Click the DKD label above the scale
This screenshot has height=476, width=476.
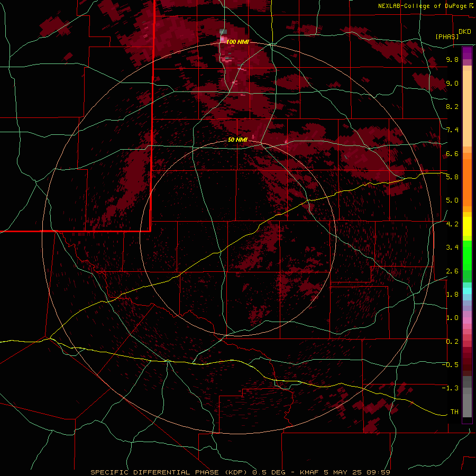(465, 32)
